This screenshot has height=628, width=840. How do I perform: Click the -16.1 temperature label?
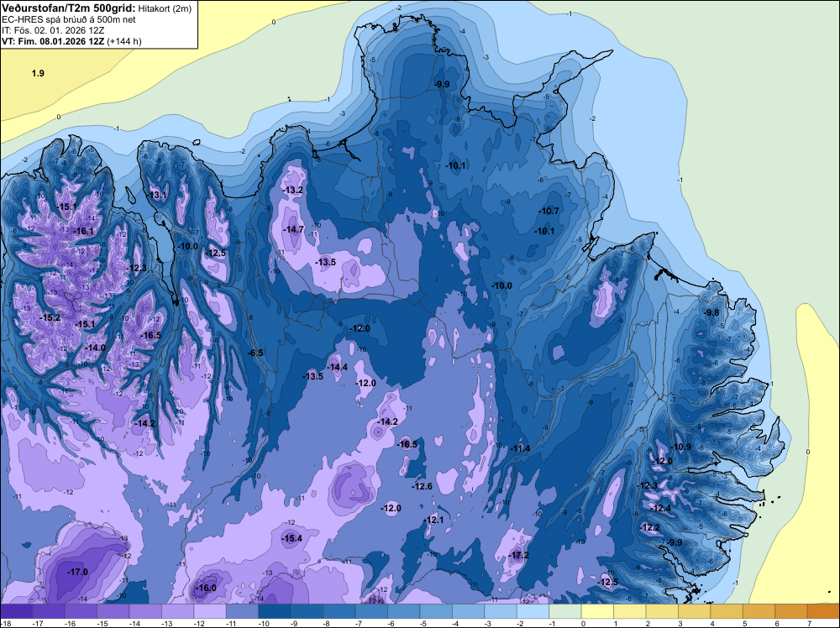[x=83, y=231]
